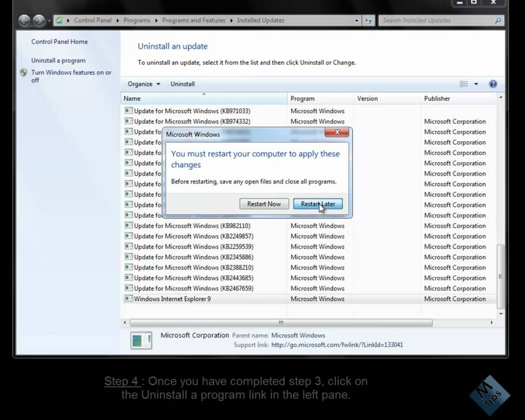Click the horizontal scrollbar thumb
The image size is (525, 420).
pyautogui.click(x=281, y=323)
